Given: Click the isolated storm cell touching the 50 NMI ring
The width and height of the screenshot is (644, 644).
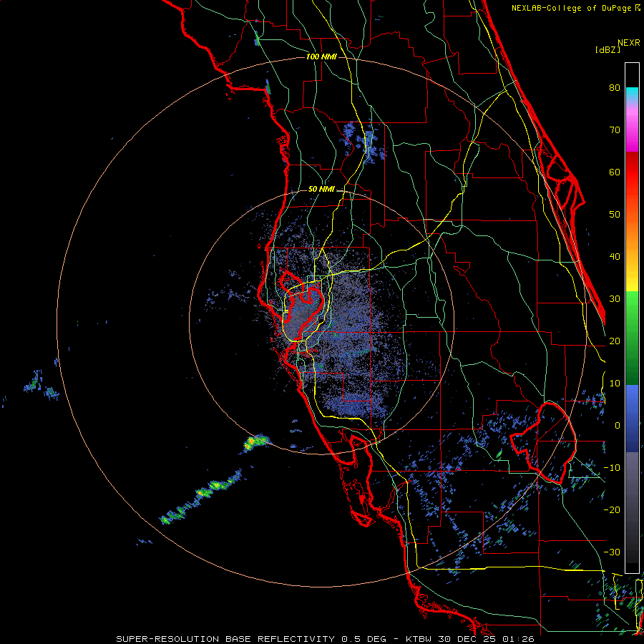Looking at the screenshot, I should [255, 443].
